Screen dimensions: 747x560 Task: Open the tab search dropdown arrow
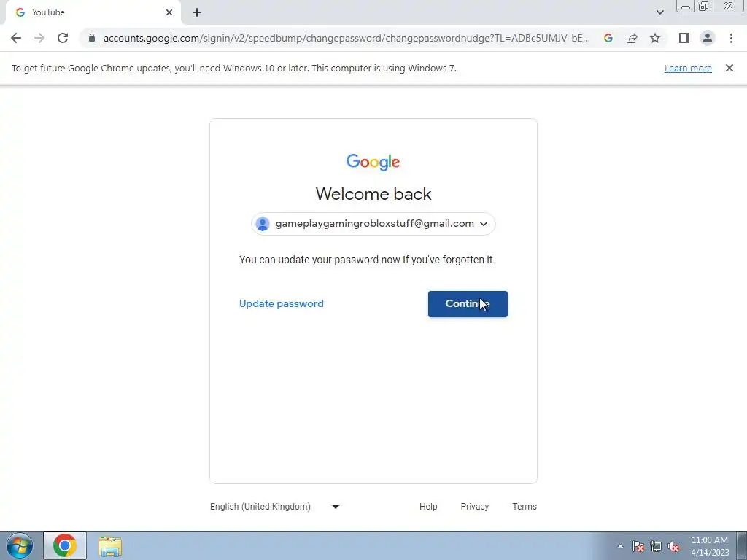pos(659,12)
